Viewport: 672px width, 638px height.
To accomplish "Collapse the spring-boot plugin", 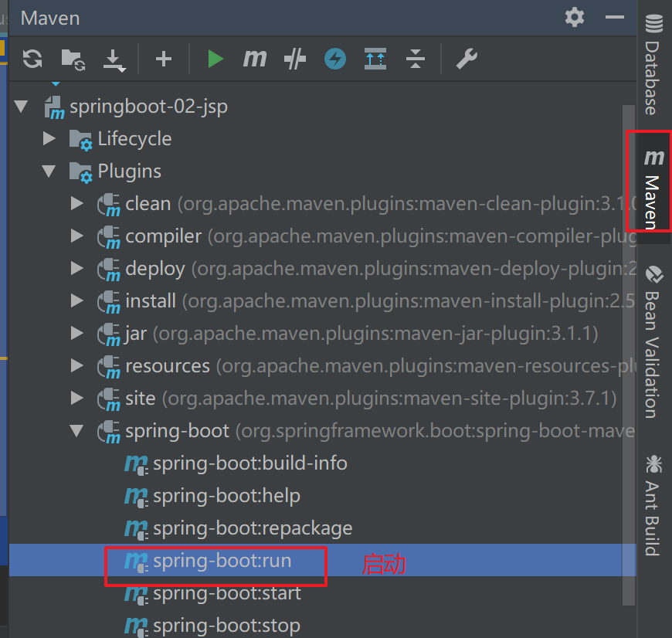I will point(77,431).
